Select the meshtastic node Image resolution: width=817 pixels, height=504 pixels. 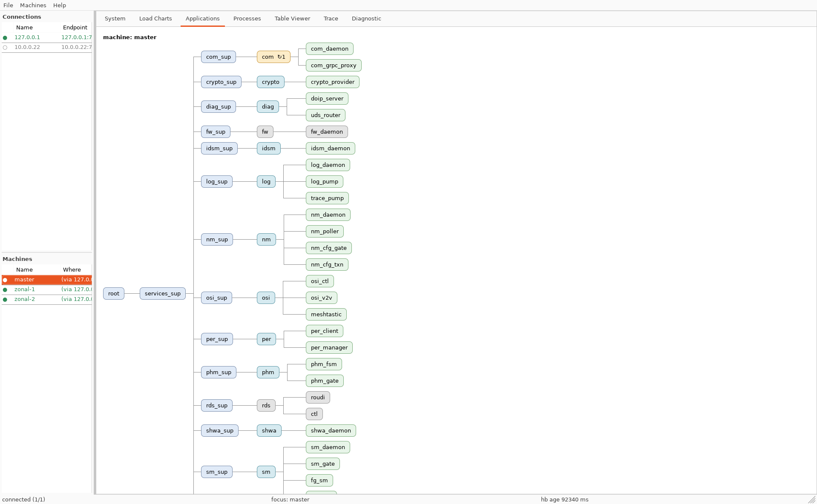coord(326,315)
